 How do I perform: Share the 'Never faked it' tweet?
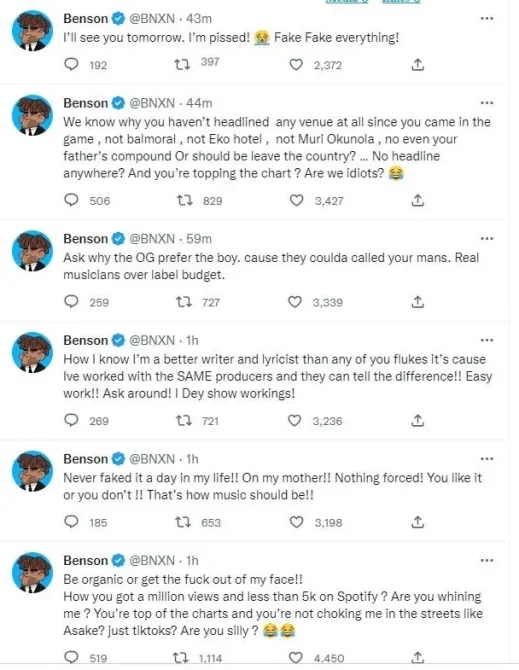click(417, 522)
